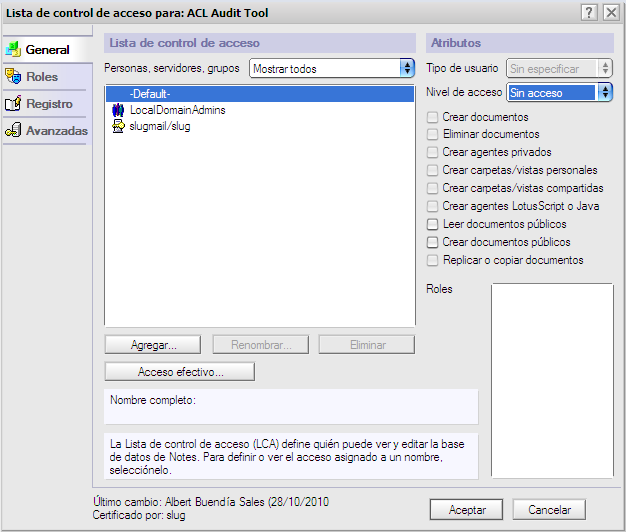This screenshot has height=532, width=626.
Task: Select the LocalDomainAdmins entry name
Action: click(x=178, y=110)
